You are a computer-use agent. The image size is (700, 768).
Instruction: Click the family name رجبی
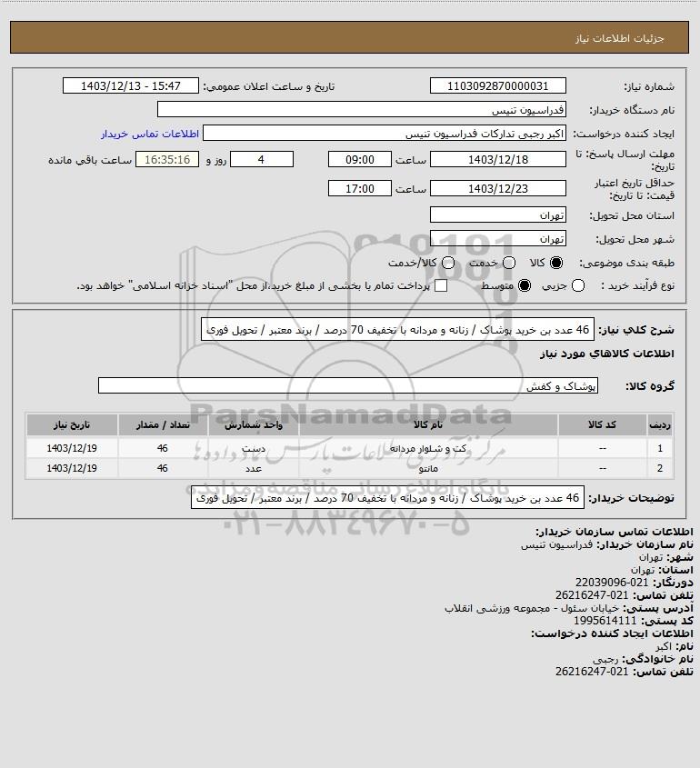[606, 659]
